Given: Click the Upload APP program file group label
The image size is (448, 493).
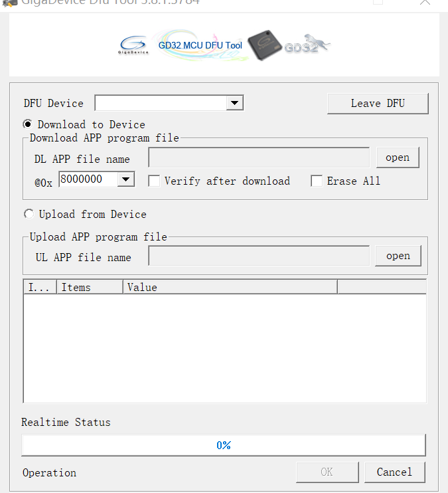Looking at the screenshot, I should coord(98,237).
